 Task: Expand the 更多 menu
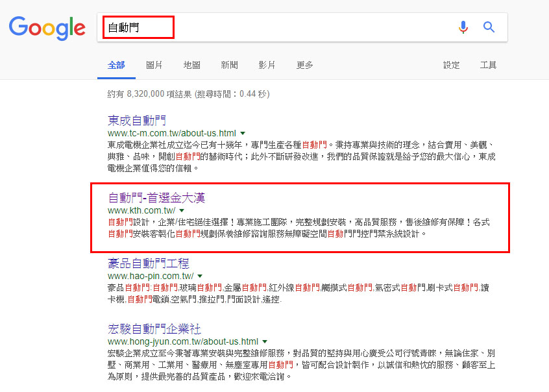304,65
